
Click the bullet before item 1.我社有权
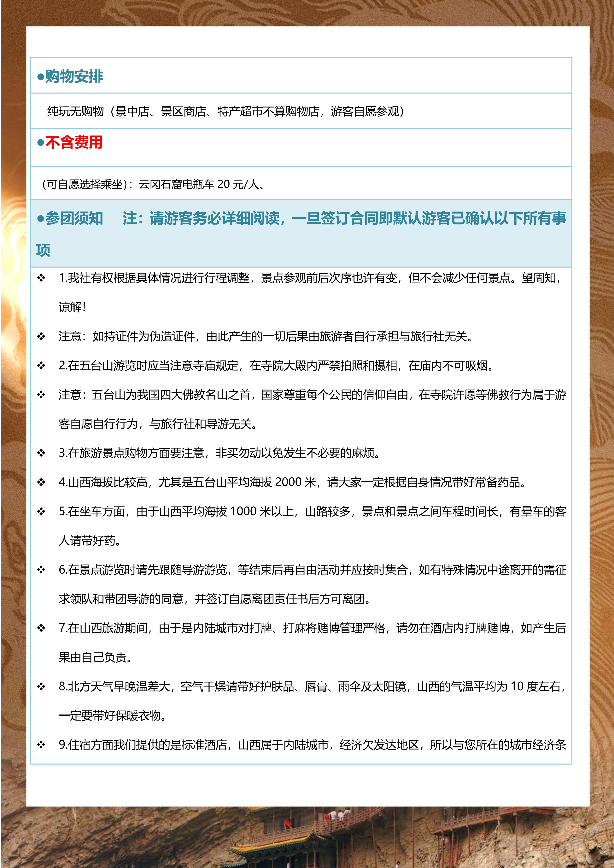(41, 278)
